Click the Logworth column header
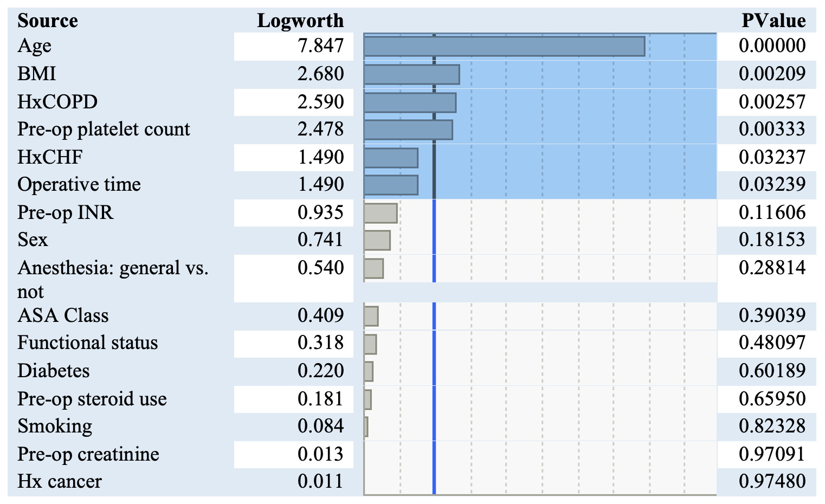Screen dimensions: 825x504 (300, 21)
